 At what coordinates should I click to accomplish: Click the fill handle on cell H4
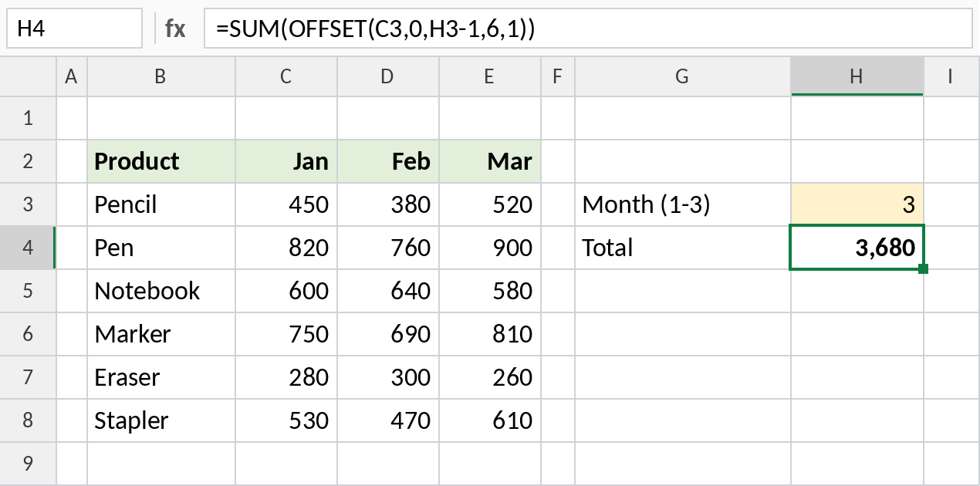point(923,268)
